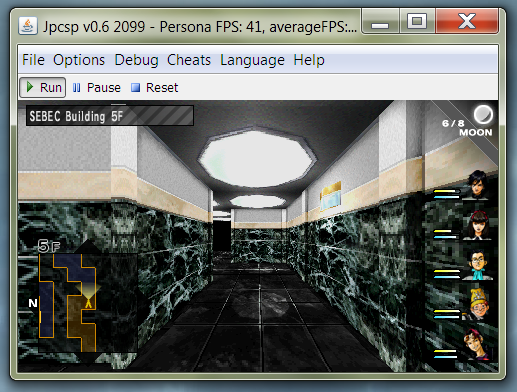517x392 pixels.
Task: Select the girl with red headband portrait
Action: [x=477, y=225]
